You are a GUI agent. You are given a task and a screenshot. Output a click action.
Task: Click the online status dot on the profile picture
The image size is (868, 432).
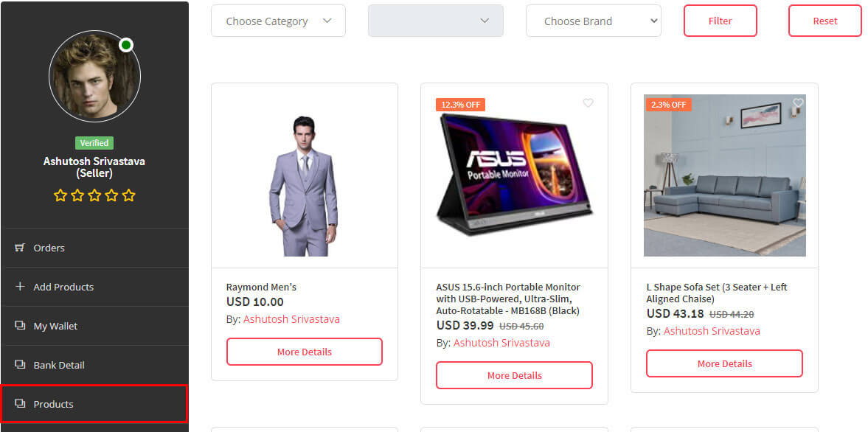point(126,45)
